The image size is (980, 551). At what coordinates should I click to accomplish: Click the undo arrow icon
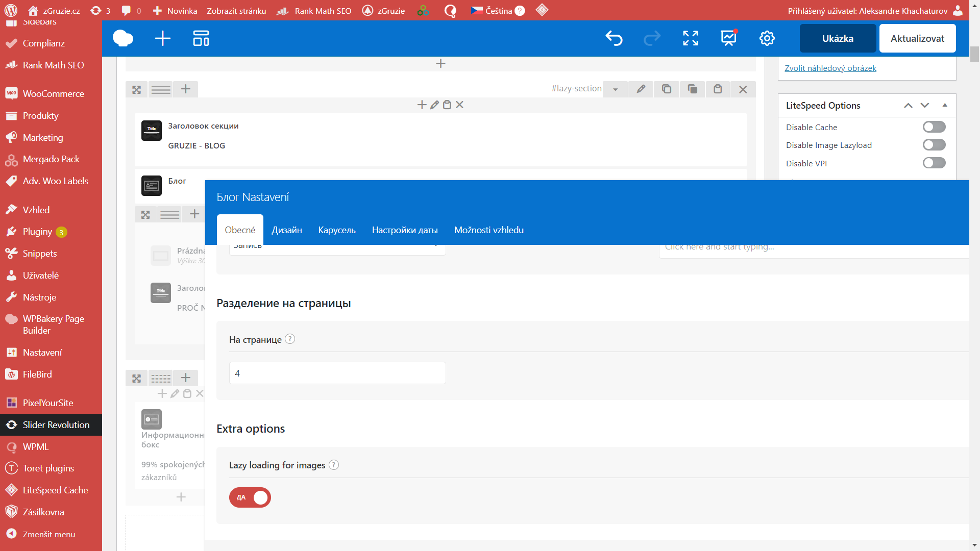(x=614, y=38)
